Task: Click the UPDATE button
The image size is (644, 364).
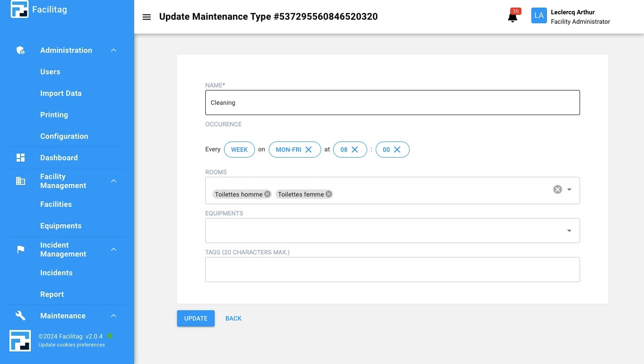Action: click(196, 318)
